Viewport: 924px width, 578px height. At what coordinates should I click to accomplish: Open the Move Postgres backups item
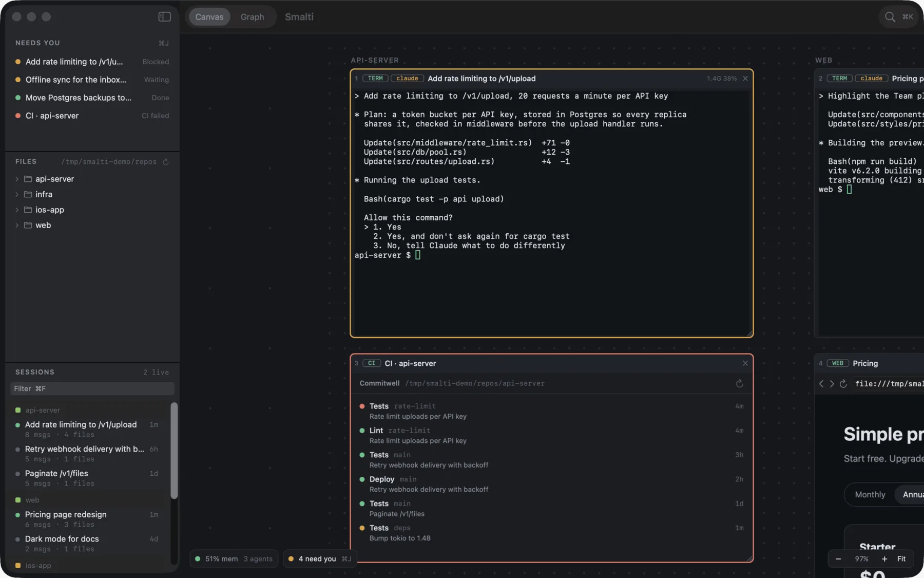[92, 98]
